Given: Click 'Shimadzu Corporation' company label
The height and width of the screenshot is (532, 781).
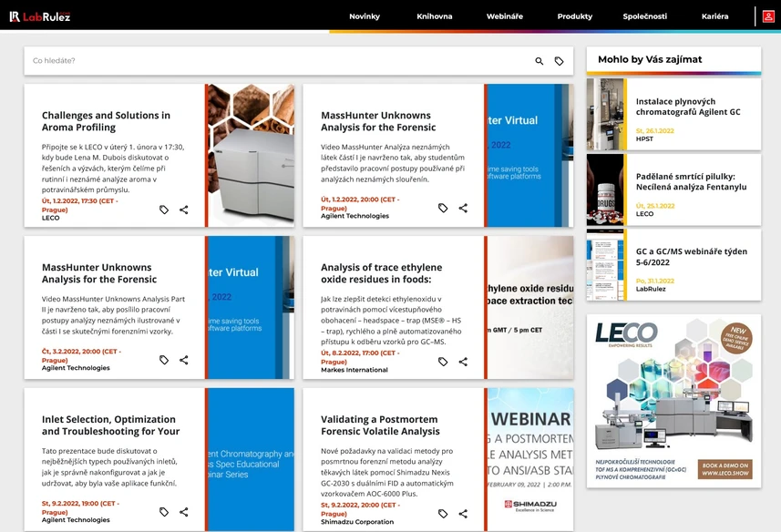Looking at the screenshot, I should pyautogui.click(x=357, y=522).
